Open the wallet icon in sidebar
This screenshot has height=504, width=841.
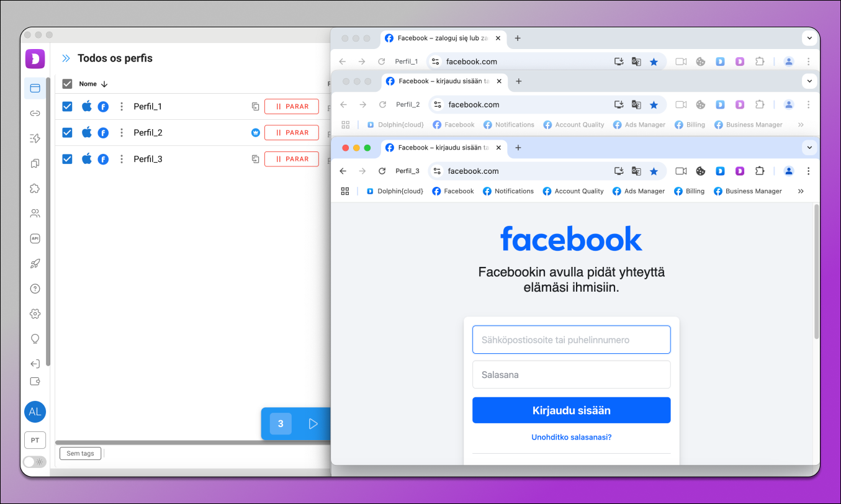[x=35, y=381]
